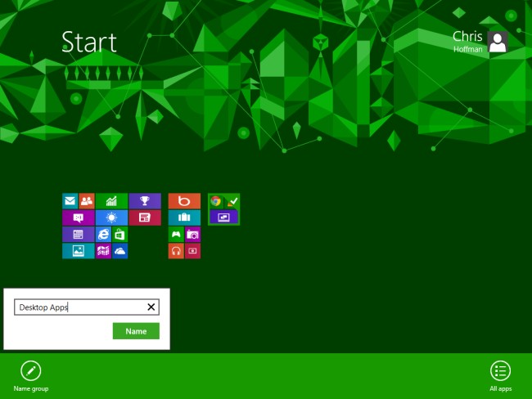Click the Name button to confirm
Viewport: 532px width, 399px height.
(136, 331)
